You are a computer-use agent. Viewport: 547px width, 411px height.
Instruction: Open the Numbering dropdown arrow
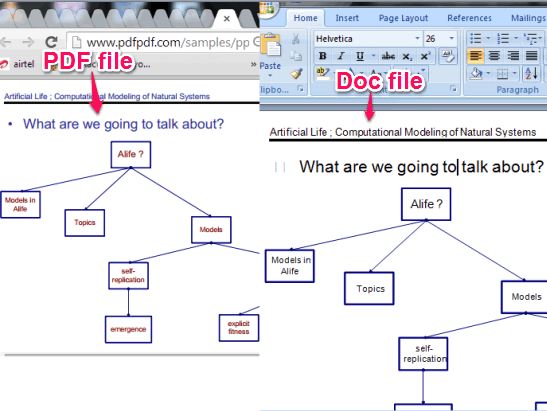pyautogui.click(x=516, y=38)
